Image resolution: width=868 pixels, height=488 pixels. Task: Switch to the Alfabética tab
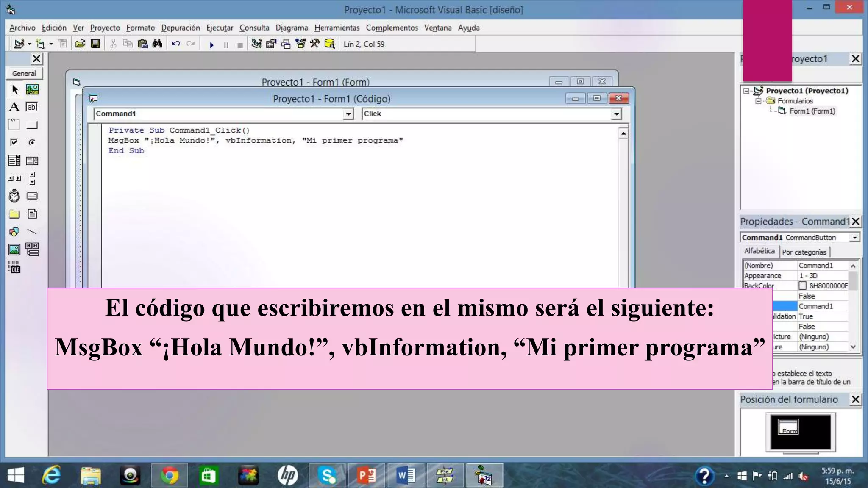pyautogui.click(x=759, y=251)
